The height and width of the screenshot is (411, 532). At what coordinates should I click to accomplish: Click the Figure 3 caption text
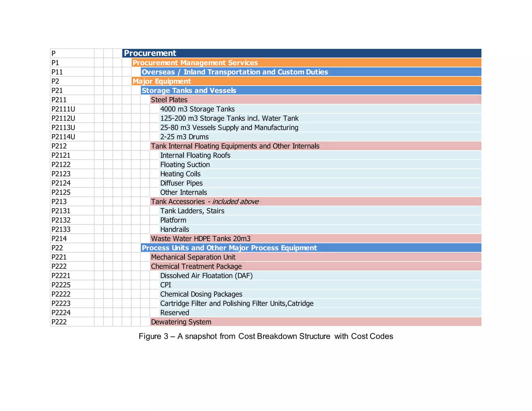[x=266, y=336]
